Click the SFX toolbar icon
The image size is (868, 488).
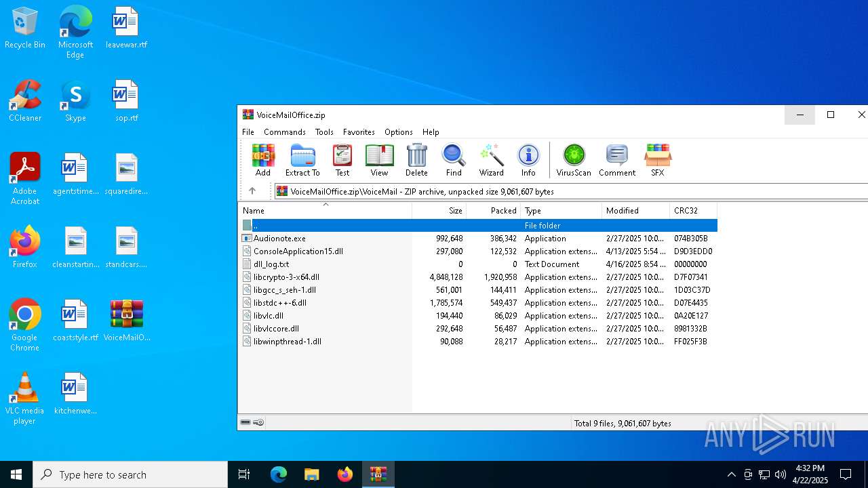coord(657,160)
